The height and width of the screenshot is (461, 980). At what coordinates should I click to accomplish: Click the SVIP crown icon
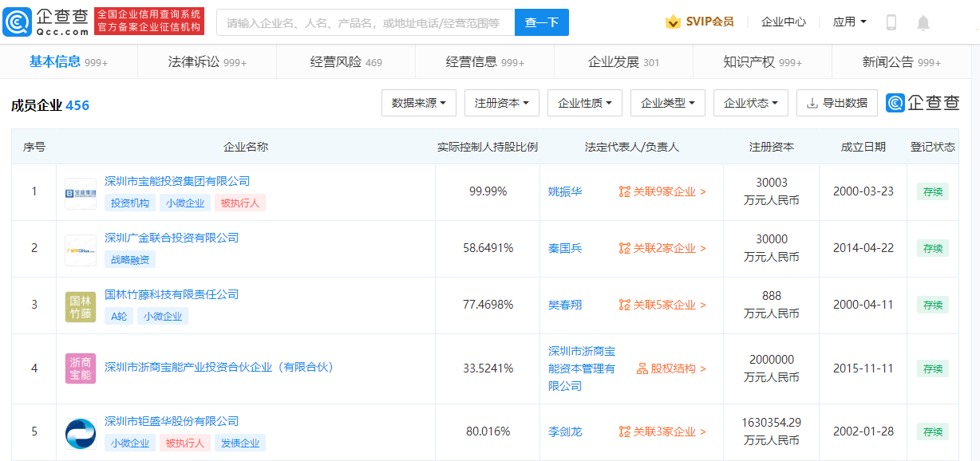coord(673,22)
